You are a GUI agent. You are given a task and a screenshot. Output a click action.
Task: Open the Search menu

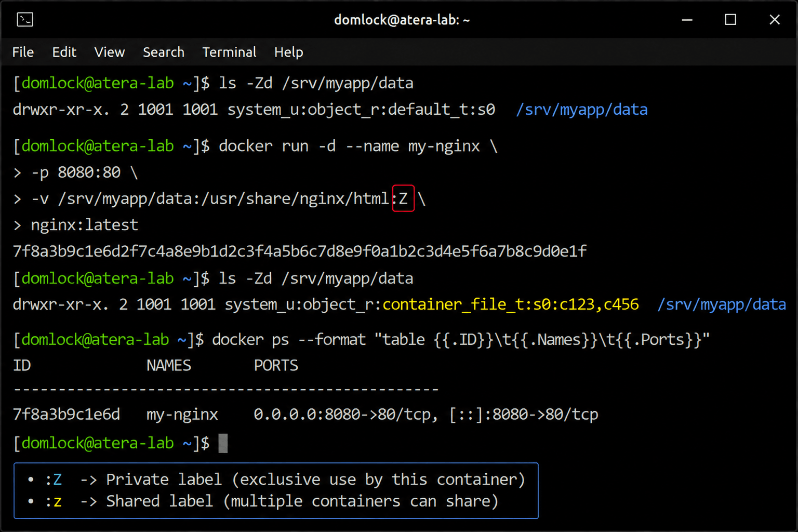click(x=164, y=52)
